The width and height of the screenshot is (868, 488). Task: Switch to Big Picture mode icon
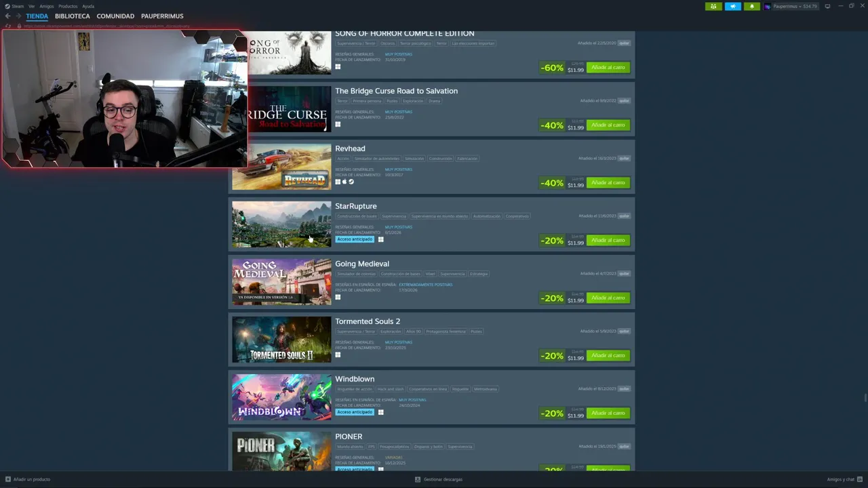pyautogui.click(x=827, y=6)
